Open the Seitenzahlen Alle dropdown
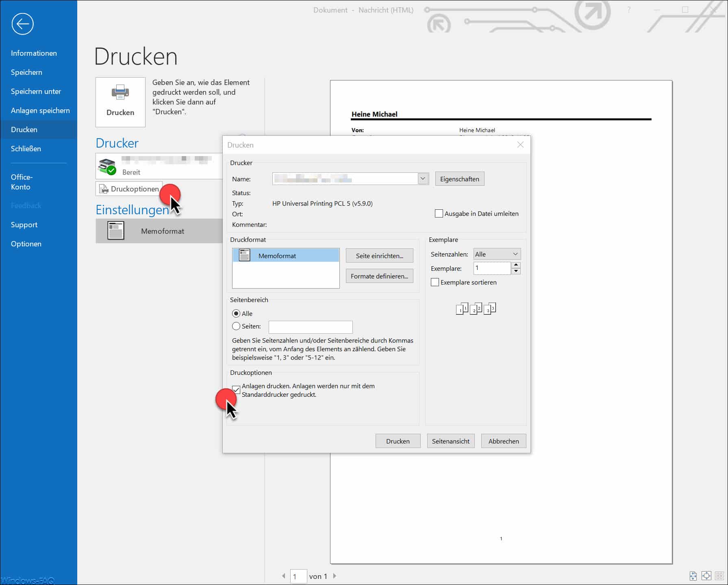Screen dimensions: 728x585 coord(497,254)
